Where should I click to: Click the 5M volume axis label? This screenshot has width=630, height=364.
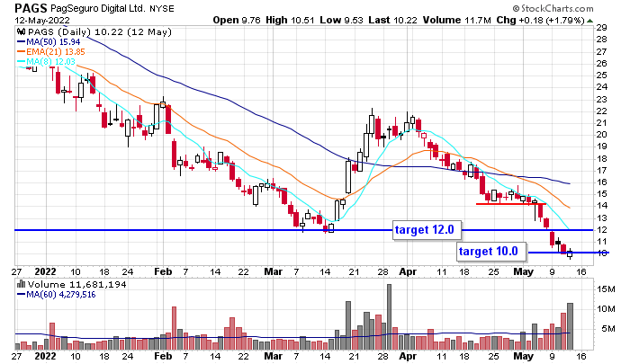coord(608,329)
